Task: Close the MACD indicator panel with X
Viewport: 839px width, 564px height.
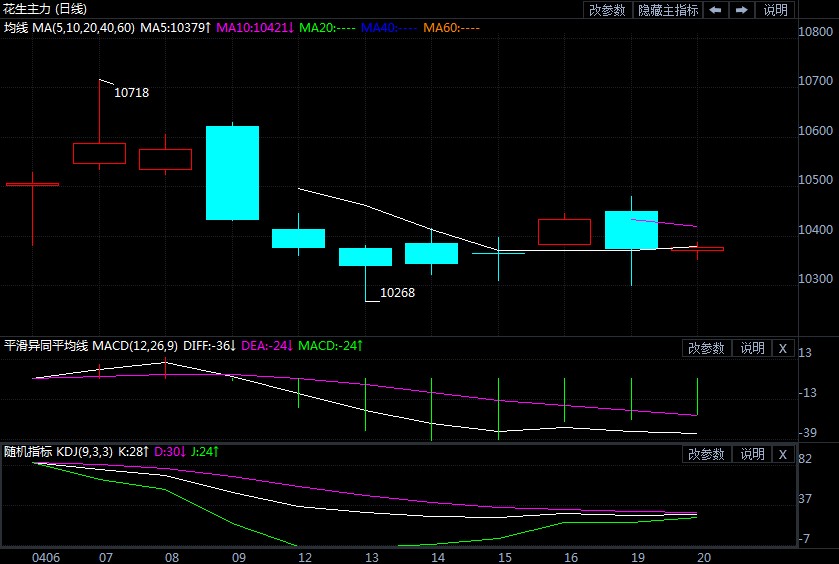Action: [x=782, y=348]
